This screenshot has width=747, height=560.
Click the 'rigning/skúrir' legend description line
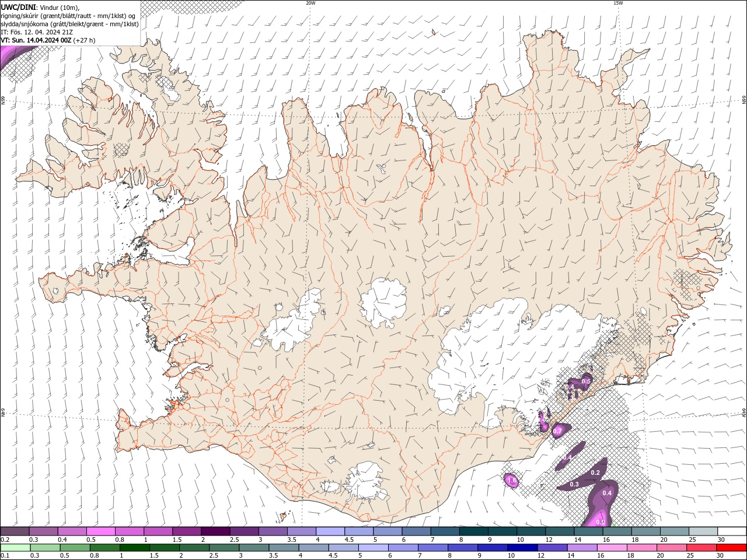point(68,16)
